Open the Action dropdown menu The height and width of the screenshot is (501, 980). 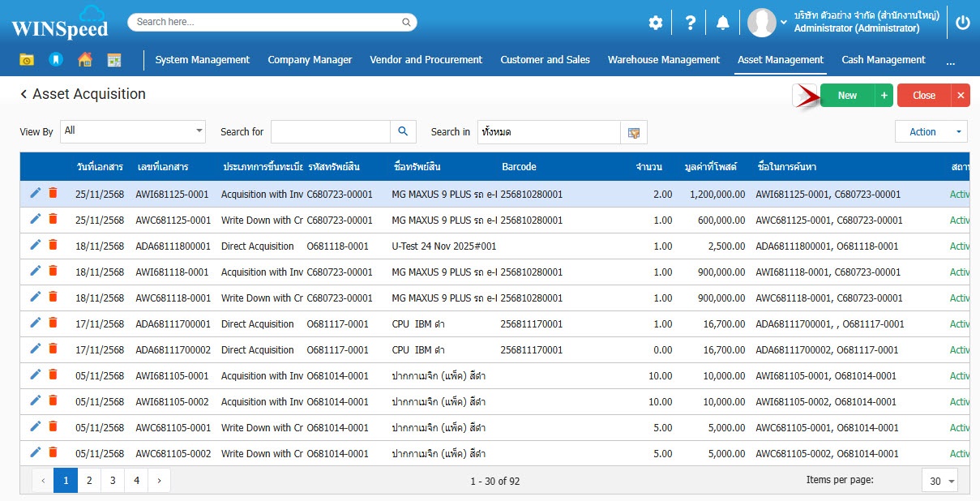pos(931,131)
